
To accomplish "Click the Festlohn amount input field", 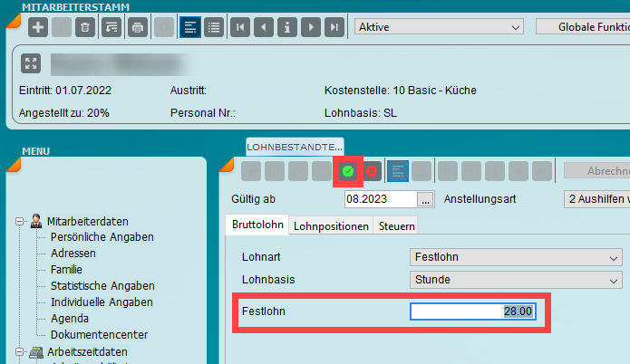I will [x=473, y=311].
